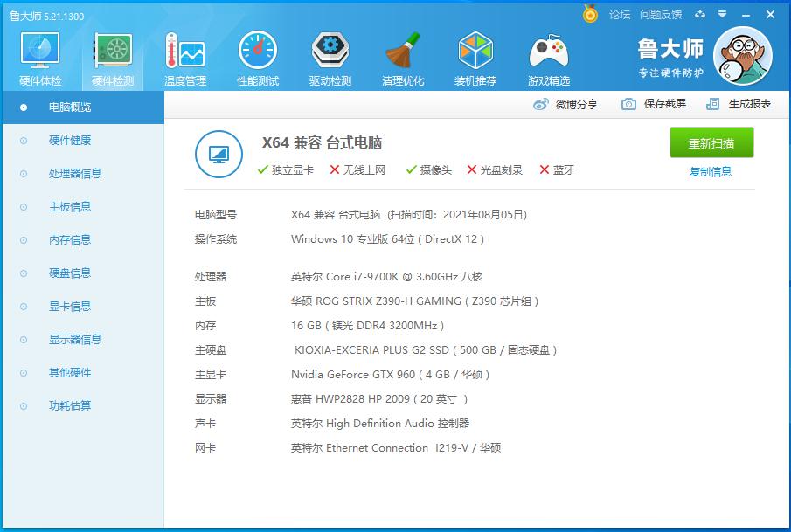This screenshot has height=532, width=791.
Task: Click the 保存截屏 screenshot camera icon
Action: [627, 102]
